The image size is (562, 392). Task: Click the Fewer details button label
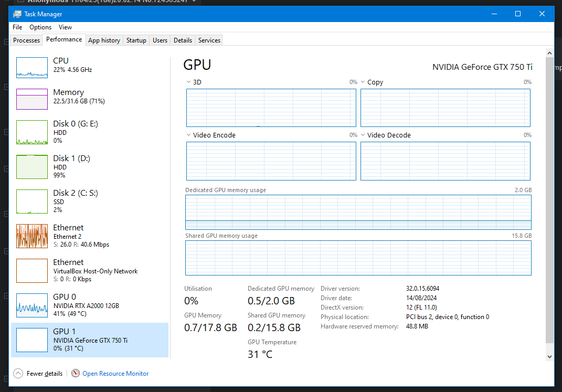[x=45, y=373]
